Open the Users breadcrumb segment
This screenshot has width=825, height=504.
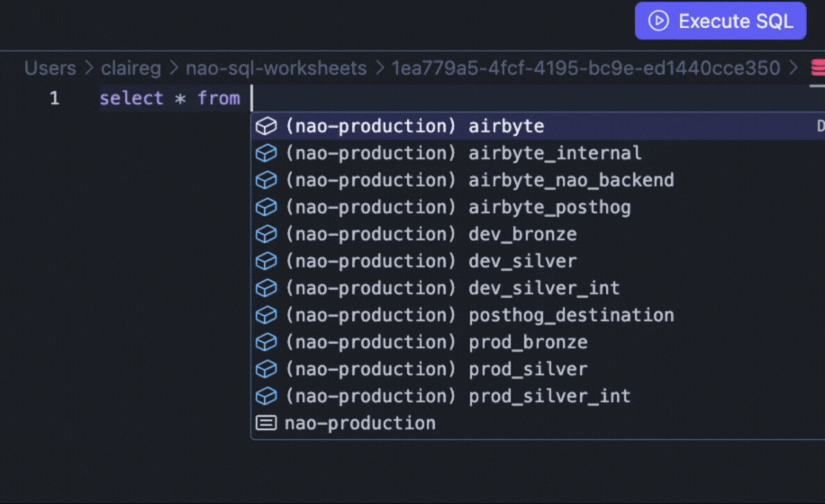50,68
